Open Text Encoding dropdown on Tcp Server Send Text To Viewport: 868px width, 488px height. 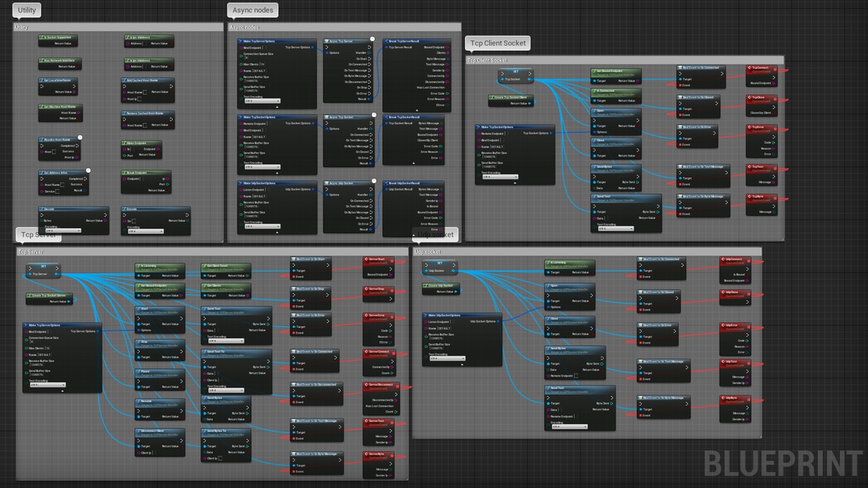tap(226, 390)
